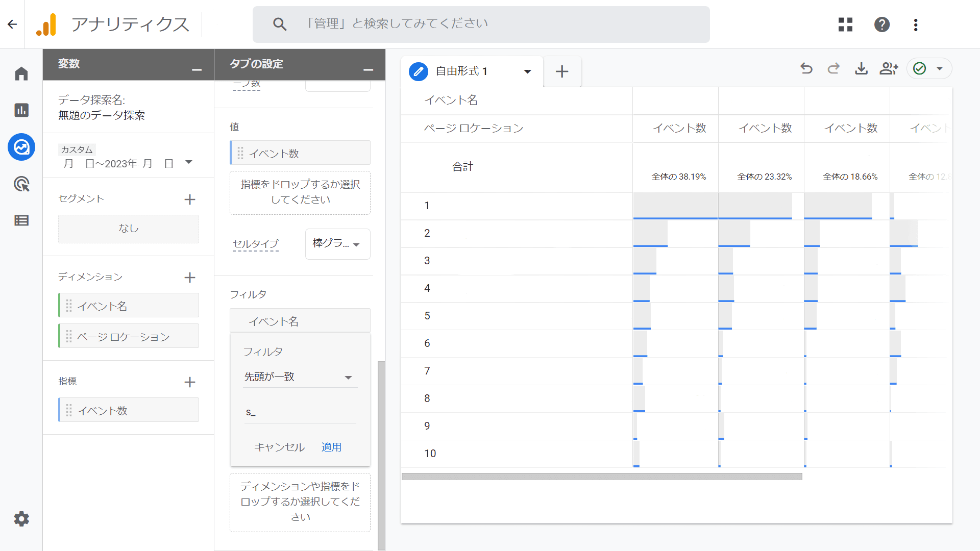Image resolution: width=980 pixels, height=551 pixels.
Task: Select イベント数 metric in 指標 section
Action: 129,410
